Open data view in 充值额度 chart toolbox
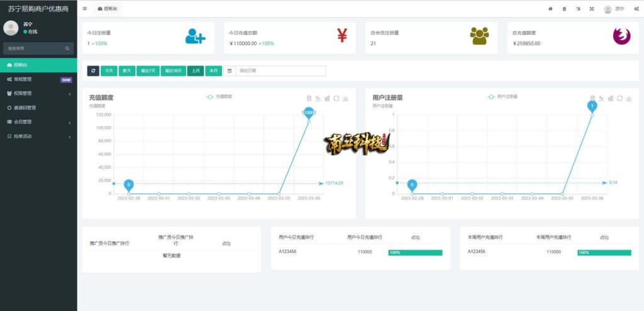This screenshot has width=644, height=311. pyautogui.click(x=309, y=98)
